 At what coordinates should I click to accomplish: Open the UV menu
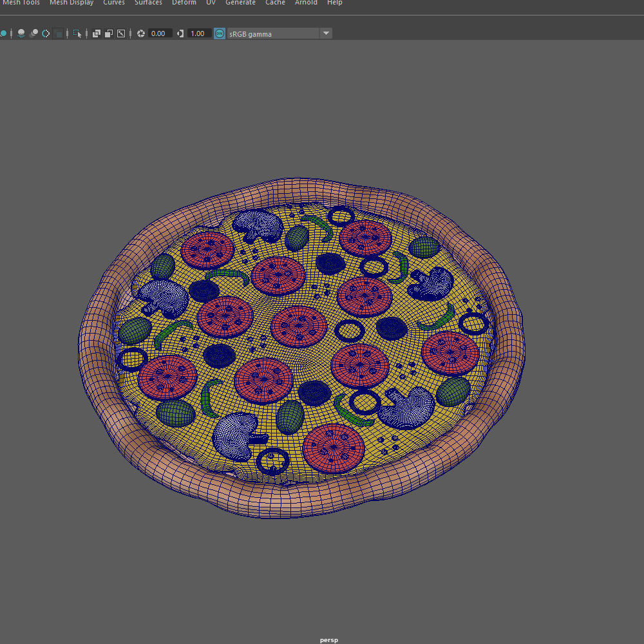211,3
